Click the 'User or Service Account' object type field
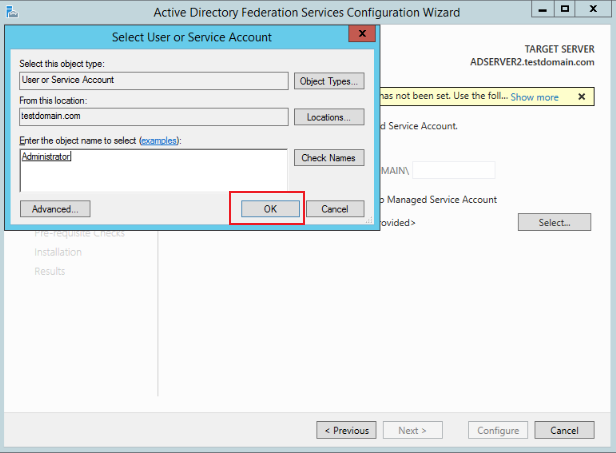Viewport: 616px width, 453px height. tap(154, 81)
